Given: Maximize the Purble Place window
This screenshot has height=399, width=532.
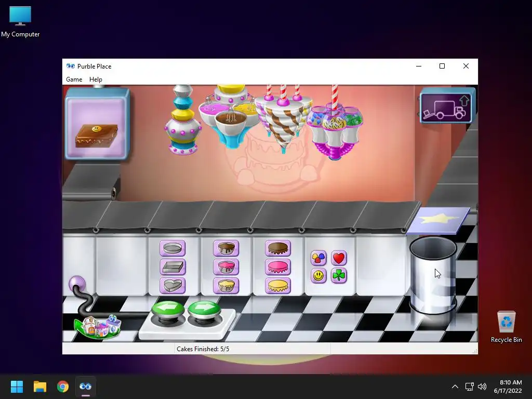Looking at the screenshot, I should click(x=442, y=66).
